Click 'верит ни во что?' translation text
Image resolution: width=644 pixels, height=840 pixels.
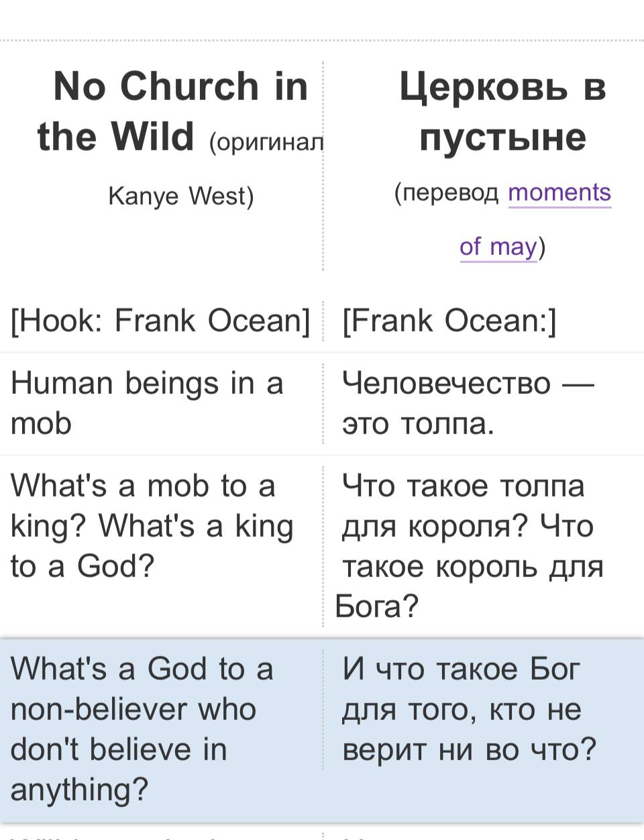point(469,750)
